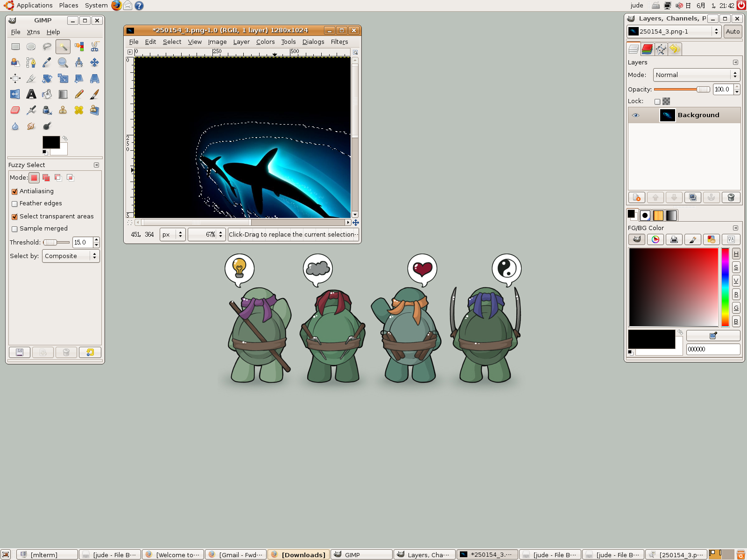Image resolution: width=747 pixels, height=560 pixels.
Task: Open the Filters menu in image window
Action: pyautogui.click(x=339, y=42)
